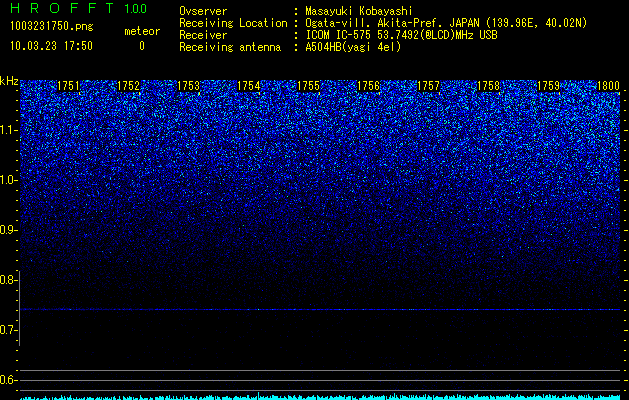
Task: Click the cyan signal level graph at bottom
Action: click(x=320, y=397)
